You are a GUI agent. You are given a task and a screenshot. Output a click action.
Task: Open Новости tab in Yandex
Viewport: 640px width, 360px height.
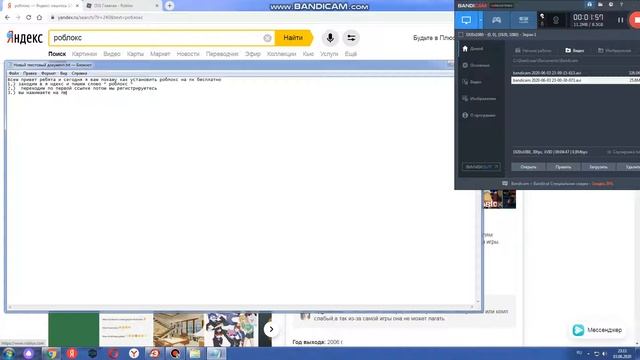pos(188,54)
